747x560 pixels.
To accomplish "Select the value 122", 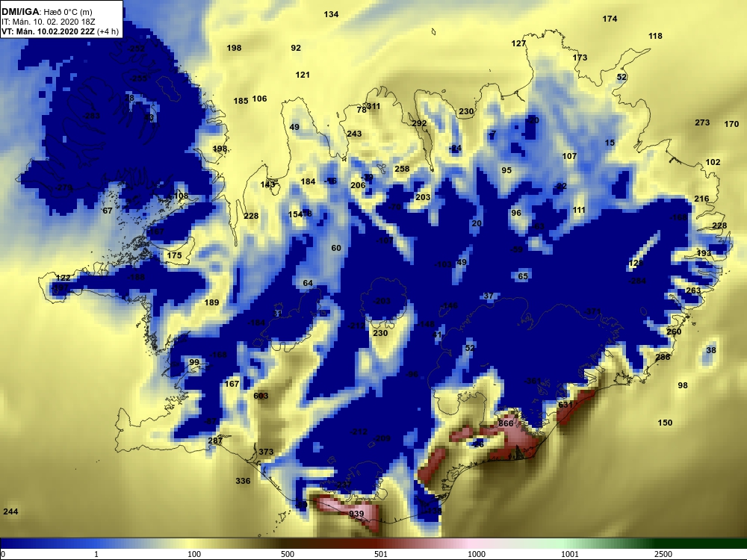I will [63, 278].
